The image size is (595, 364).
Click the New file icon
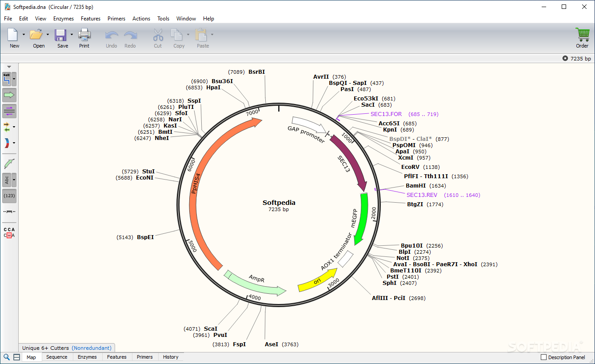pyautogui.click(x=13, y=35)
